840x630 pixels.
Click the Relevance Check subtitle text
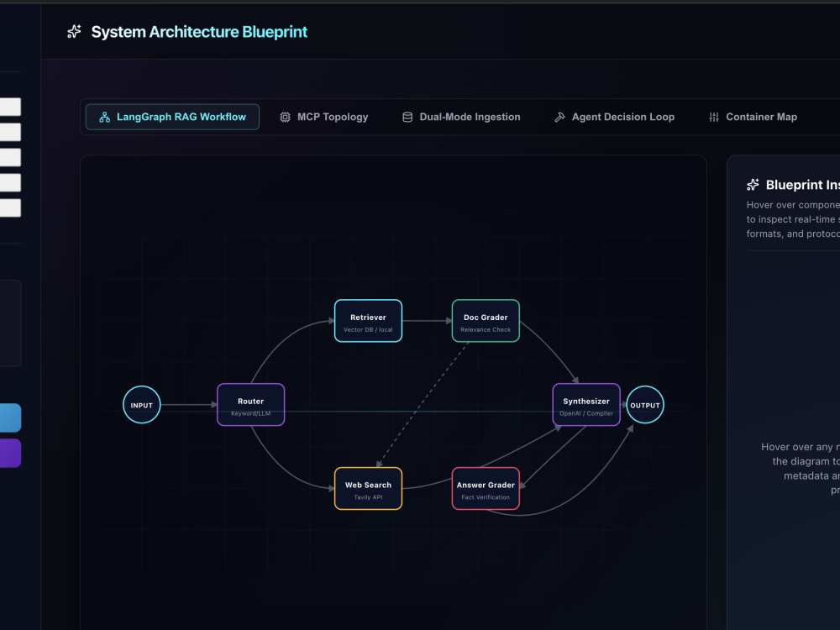(486, 330)
